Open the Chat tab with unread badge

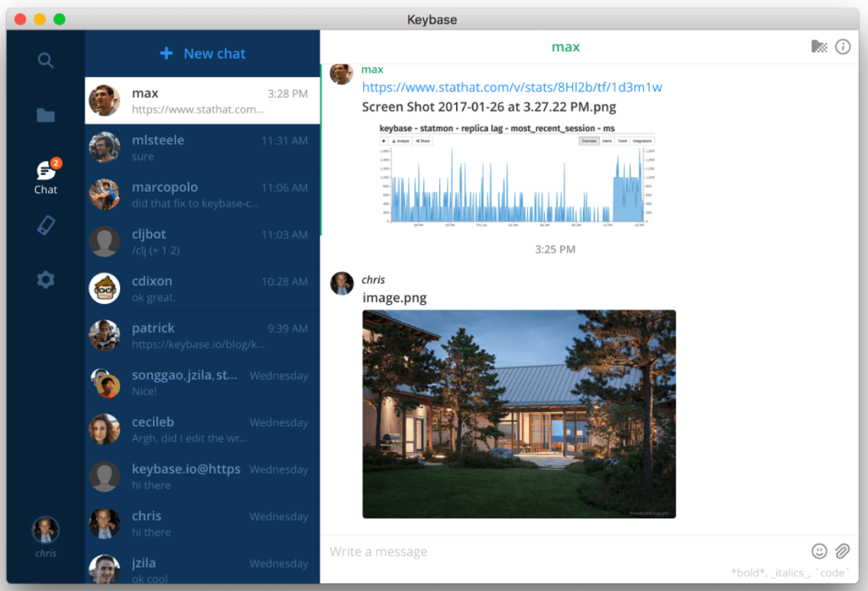pyautogui.click(x=46, y=176)
